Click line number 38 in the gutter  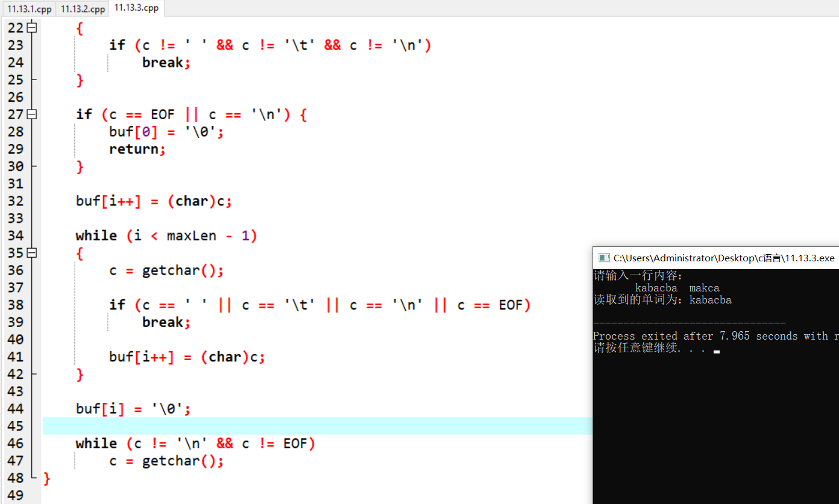(16, 305)
